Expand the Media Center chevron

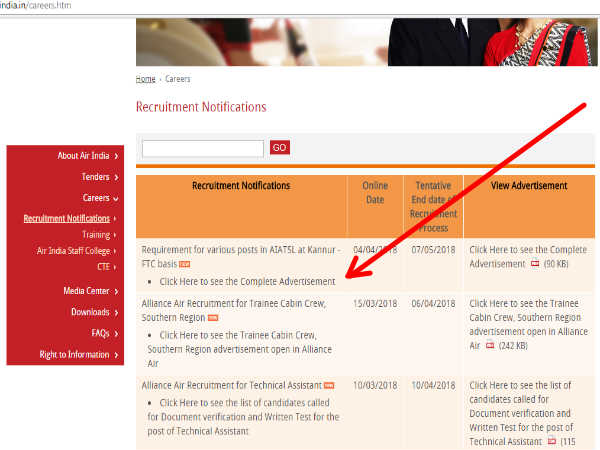(116, 292)
